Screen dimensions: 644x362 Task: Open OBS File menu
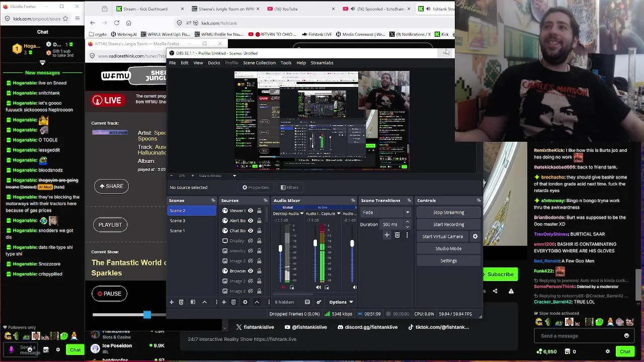[x=172, y=63]
